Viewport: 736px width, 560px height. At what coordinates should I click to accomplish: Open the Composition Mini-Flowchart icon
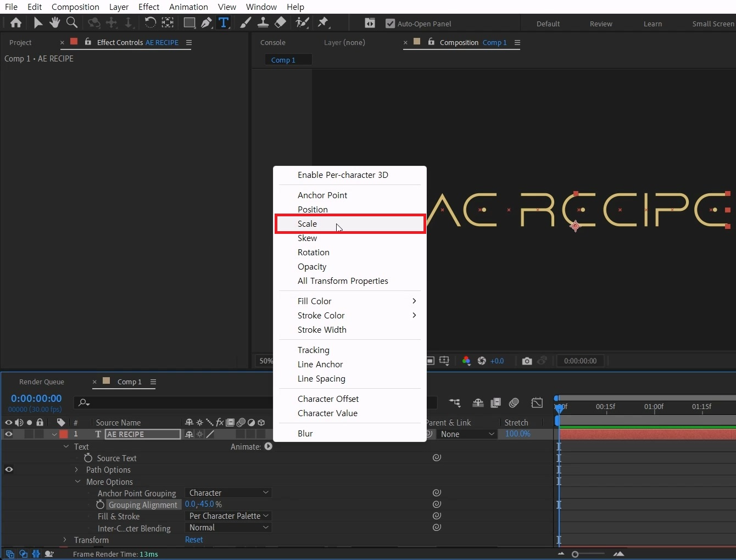click(x=454, y=403)
